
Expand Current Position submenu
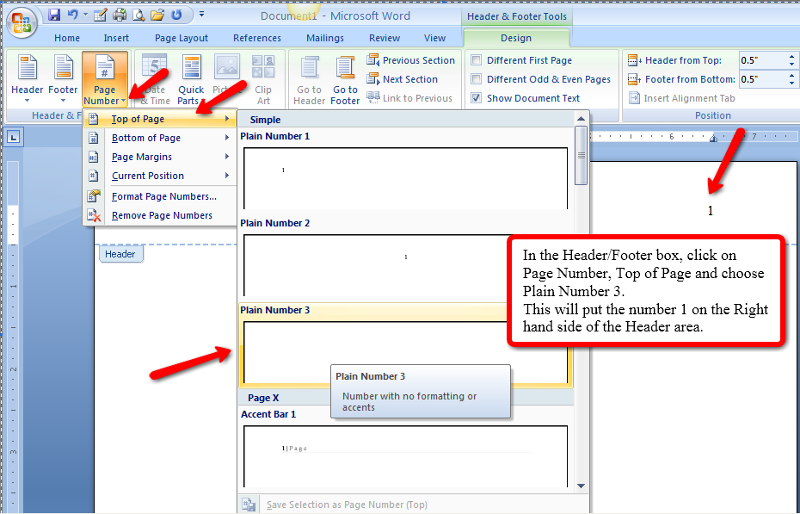tap(160, 176)
